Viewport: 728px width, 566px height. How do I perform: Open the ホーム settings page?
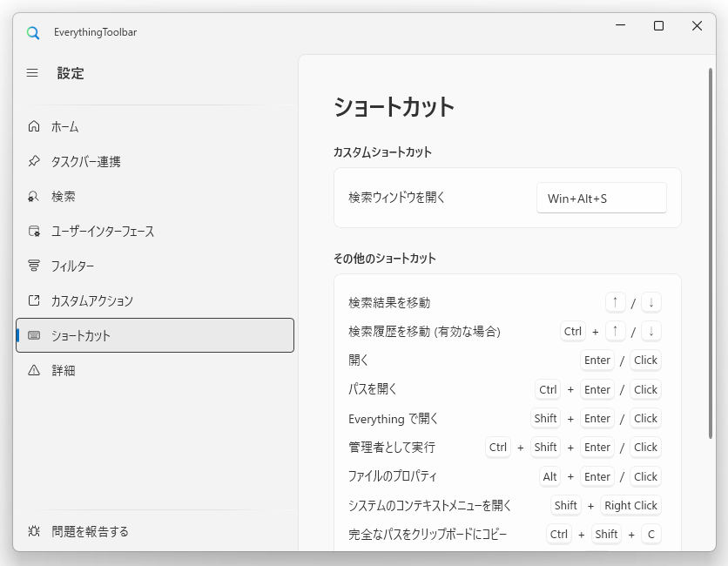[155, 126]
